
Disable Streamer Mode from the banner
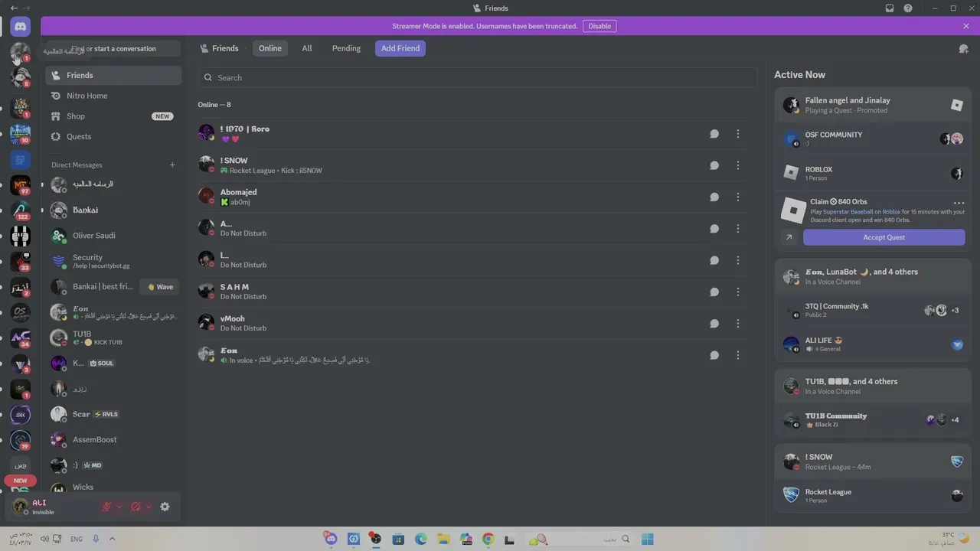(599, 26)
